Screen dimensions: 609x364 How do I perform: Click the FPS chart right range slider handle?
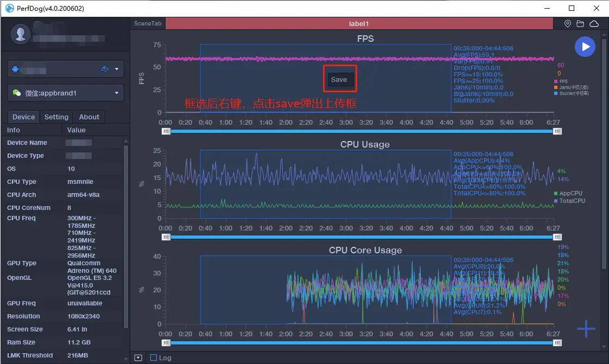tap(557, 131)
